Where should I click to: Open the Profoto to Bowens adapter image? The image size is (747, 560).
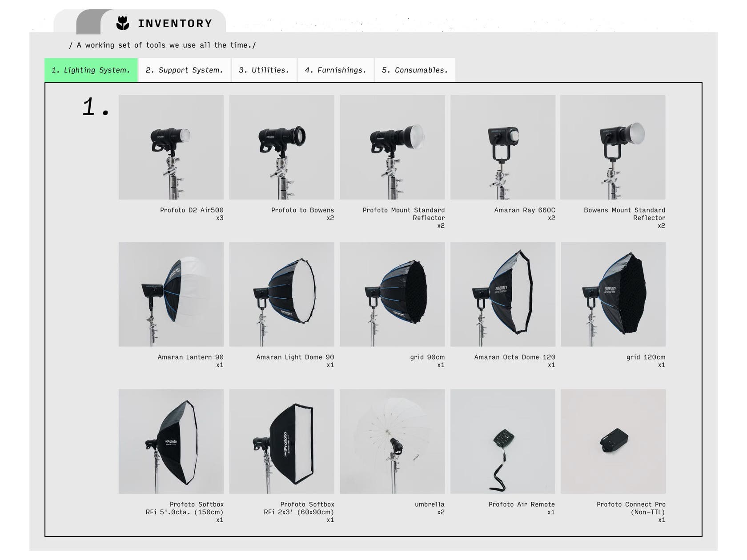pos(281,147)
